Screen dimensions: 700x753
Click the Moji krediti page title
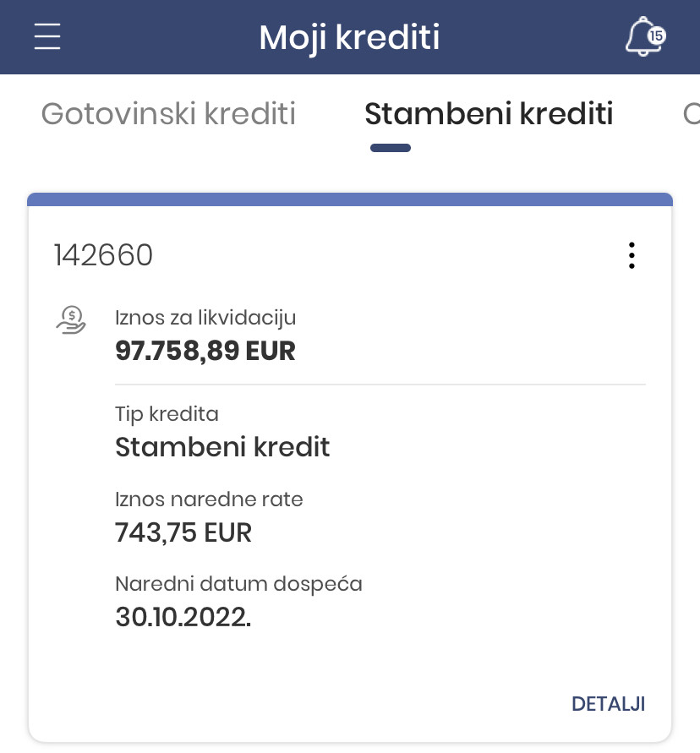tap(349, 37)
